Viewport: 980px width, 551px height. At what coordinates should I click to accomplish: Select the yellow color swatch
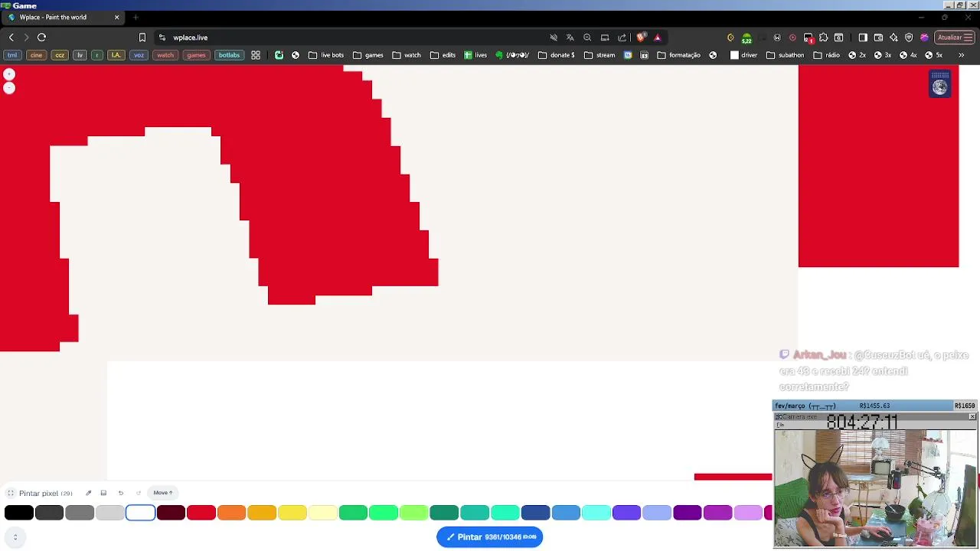292,513
